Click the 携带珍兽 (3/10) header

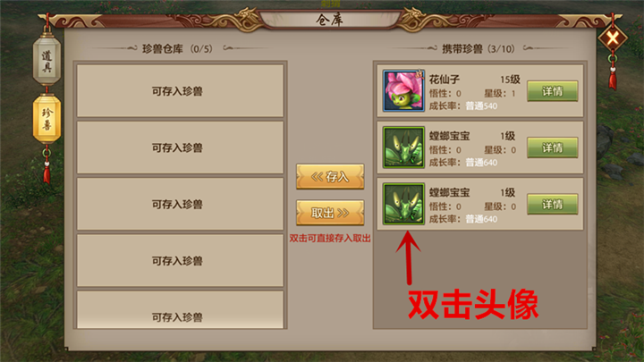point(479,49)
